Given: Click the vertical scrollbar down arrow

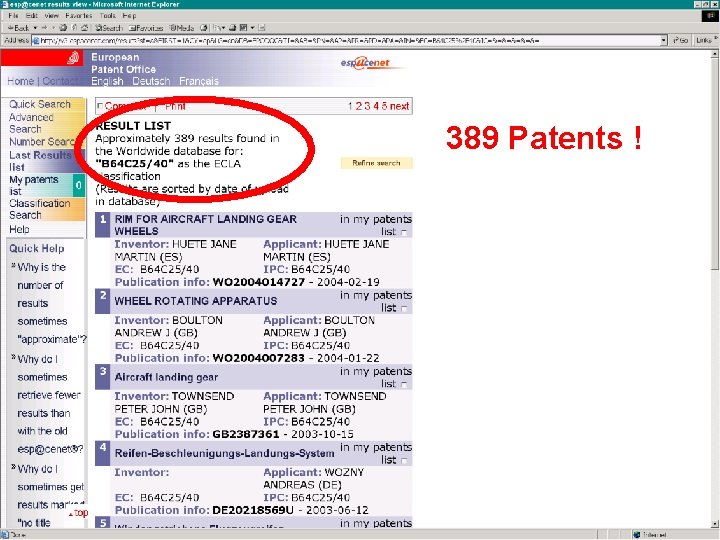Looking at the screenshot, I should [714, 524].
